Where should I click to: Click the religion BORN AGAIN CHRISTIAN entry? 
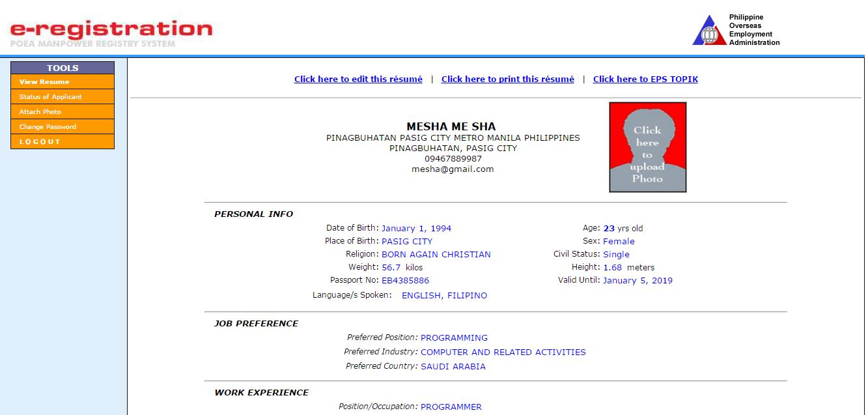pyautogui.click(x=436, y=254)
